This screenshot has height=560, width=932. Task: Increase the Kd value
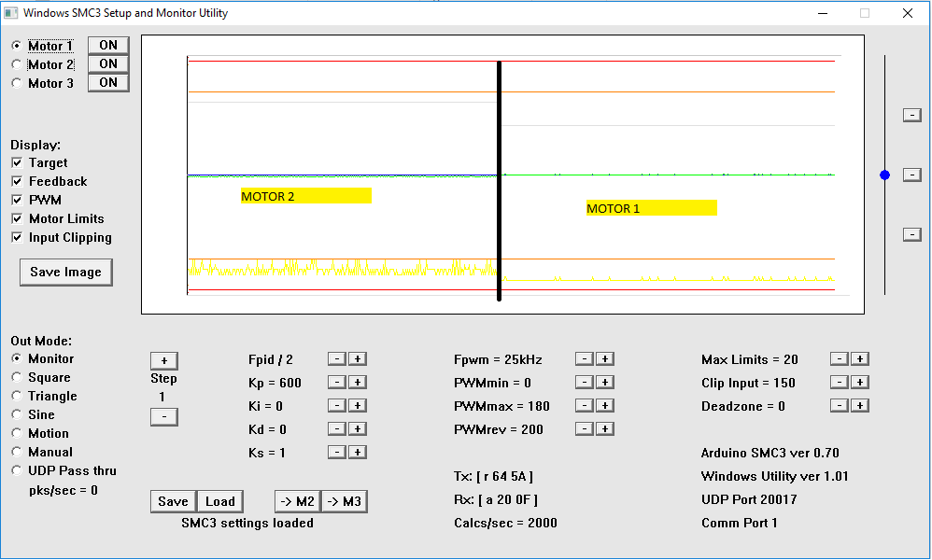358,428
